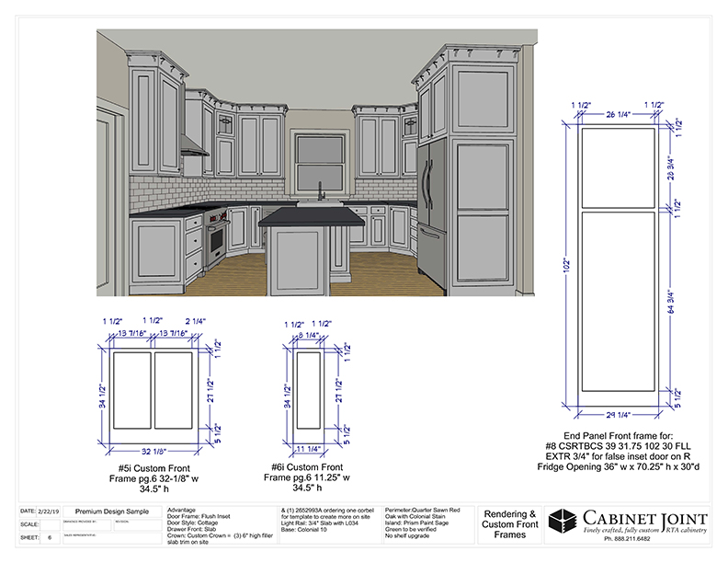This screenshot has height=563, width=728.
Task: Click the 28 3/4" dimension label
Action: [672, 167]
